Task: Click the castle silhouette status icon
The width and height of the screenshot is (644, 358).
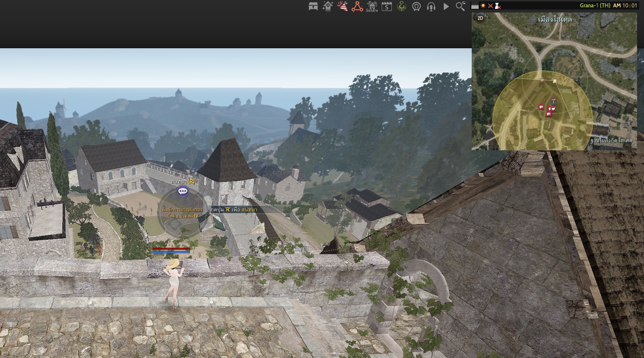Action: (475, 6)
